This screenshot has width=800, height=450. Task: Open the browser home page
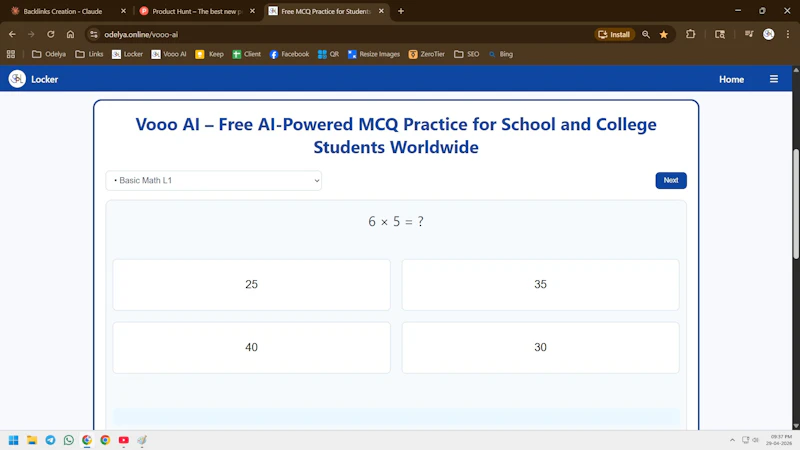pos(70,34)
